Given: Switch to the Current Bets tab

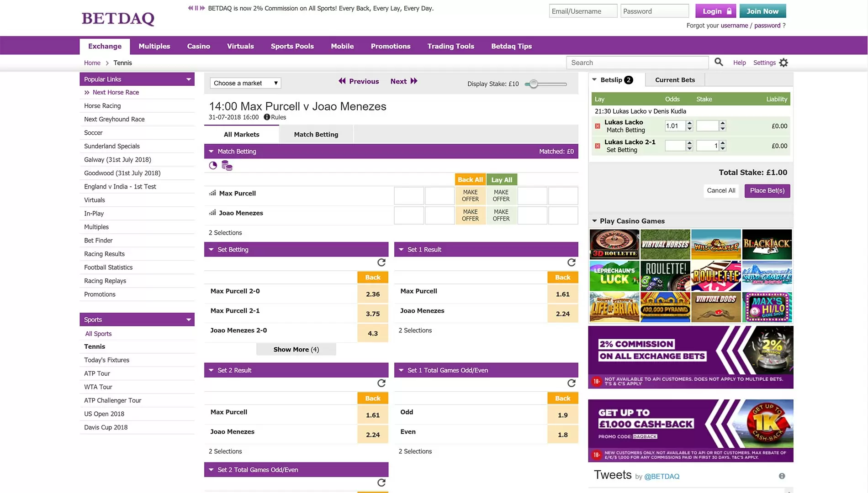Looking at the screenshot, I should pos(675,80).
